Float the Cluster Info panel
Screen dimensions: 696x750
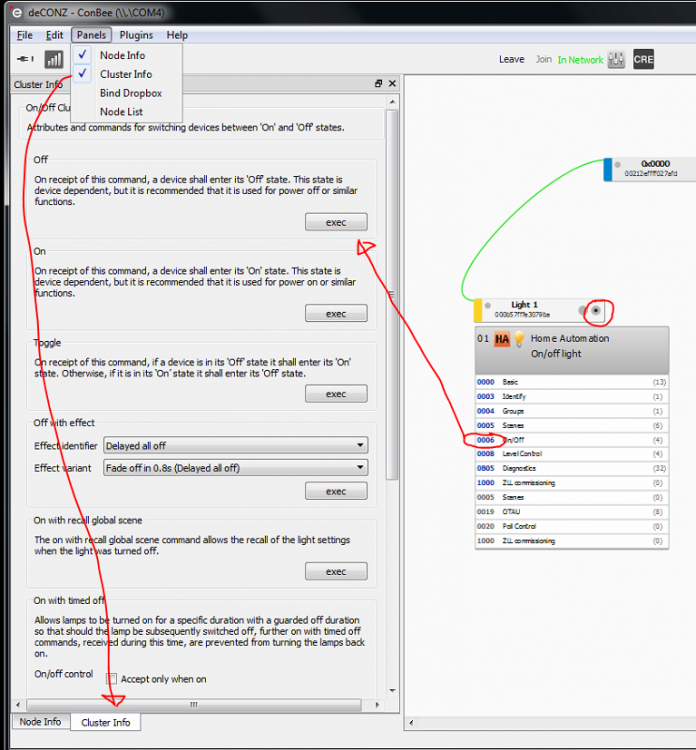379,85
